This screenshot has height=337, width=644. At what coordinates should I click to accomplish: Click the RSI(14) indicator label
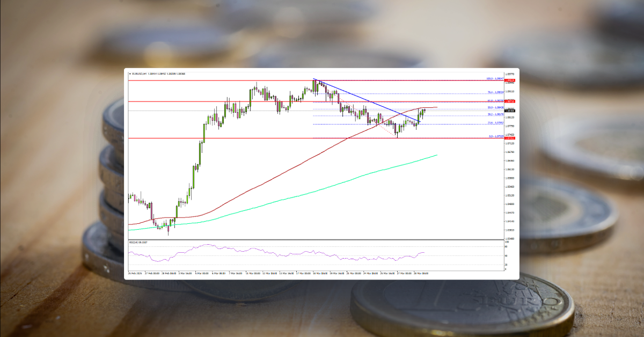pyautogui.click(x=136, y=242)
